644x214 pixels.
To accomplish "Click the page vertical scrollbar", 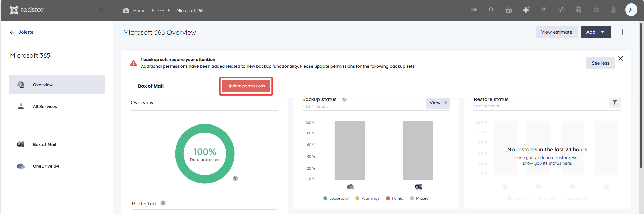I will [641, 95].
